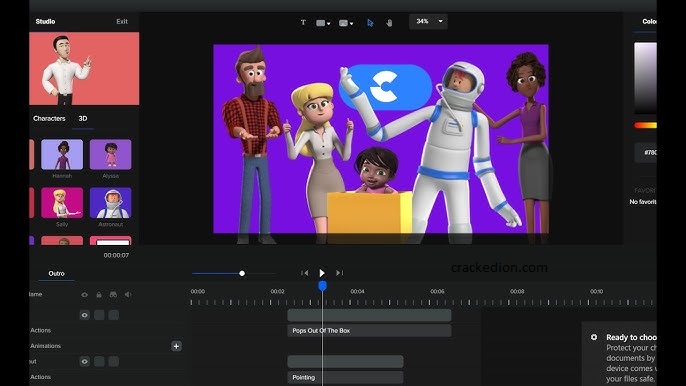Open the Outro scene tab
Viewport: 686px width, 386px height.
click(x=56, y=274)
